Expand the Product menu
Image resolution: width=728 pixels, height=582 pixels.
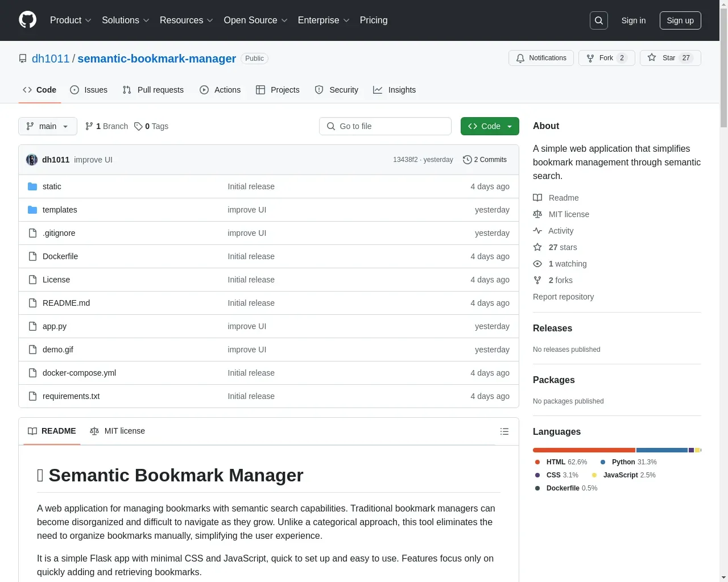71,20
